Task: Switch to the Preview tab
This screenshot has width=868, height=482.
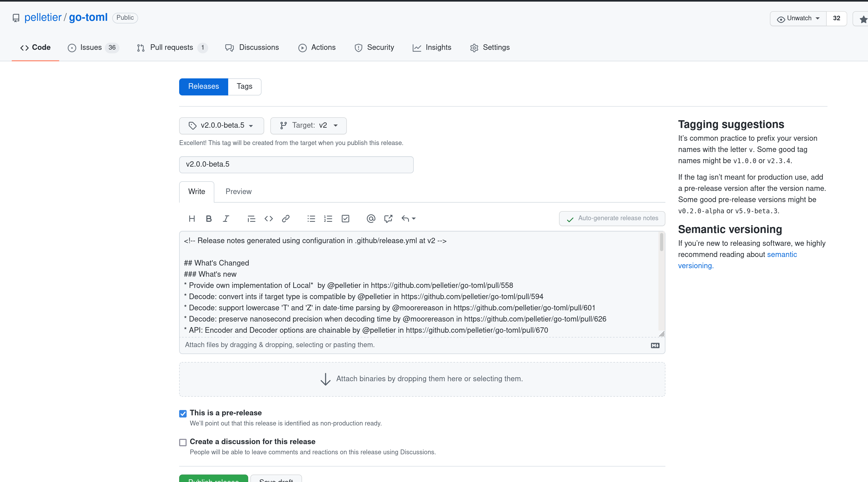Action: tap(238, 191)
